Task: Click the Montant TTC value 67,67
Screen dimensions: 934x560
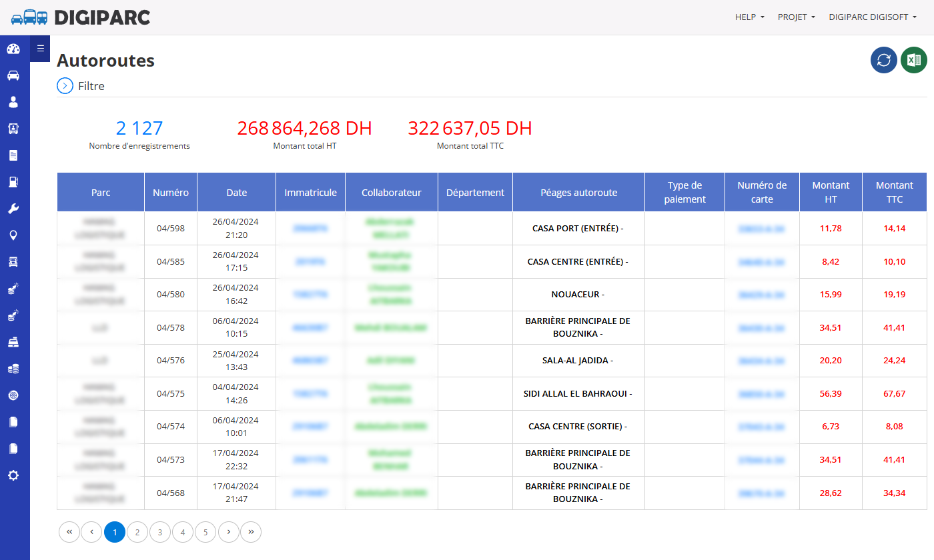Action: pos(895,394)
